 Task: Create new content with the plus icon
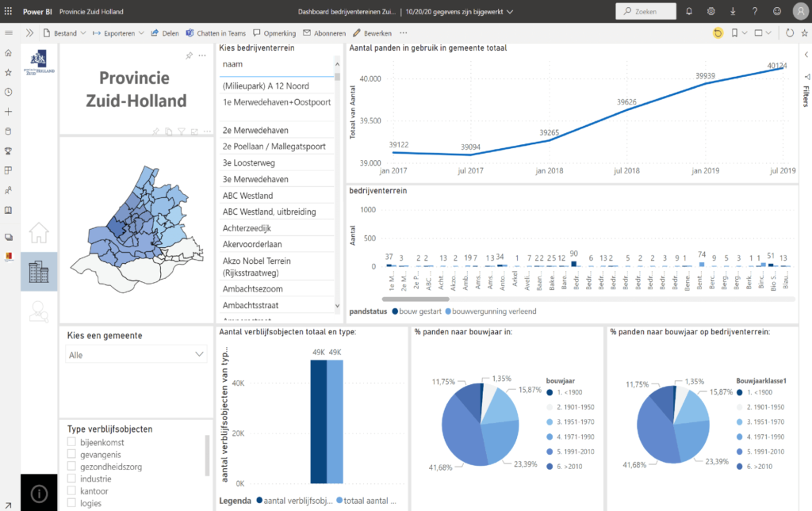coord(8,112)
